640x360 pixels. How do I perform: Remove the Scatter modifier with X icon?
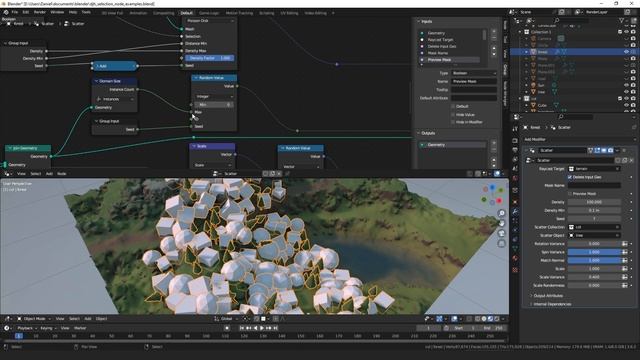click(624, 151)
